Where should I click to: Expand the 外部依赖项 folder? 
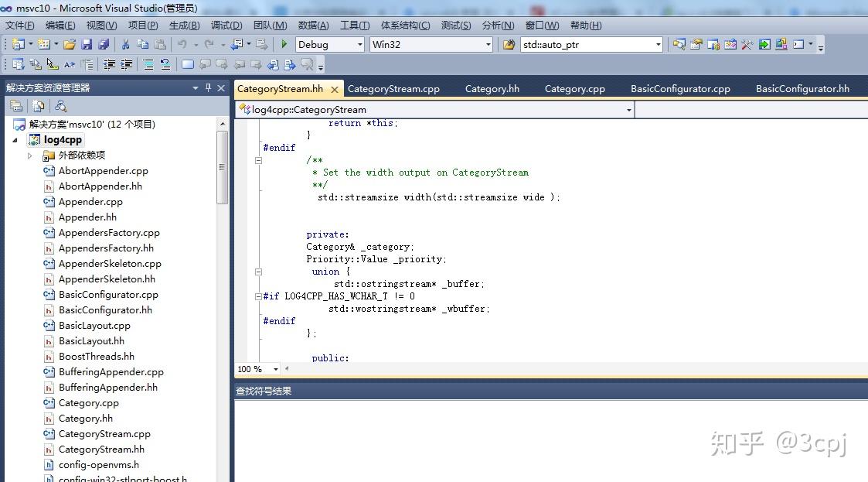click(30, 156)
